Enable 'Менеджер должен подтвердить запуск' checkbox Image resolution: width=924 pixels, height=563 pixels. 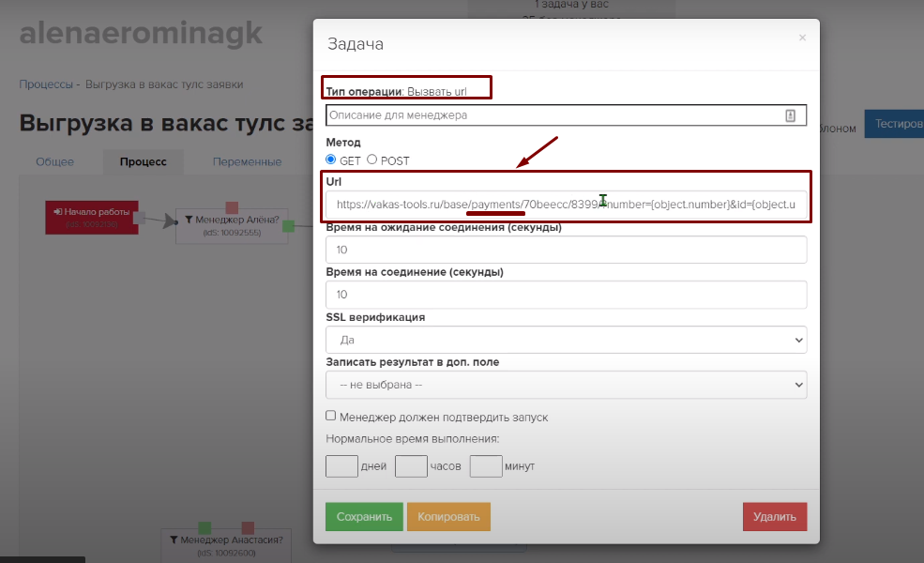(x=330, y=416)
